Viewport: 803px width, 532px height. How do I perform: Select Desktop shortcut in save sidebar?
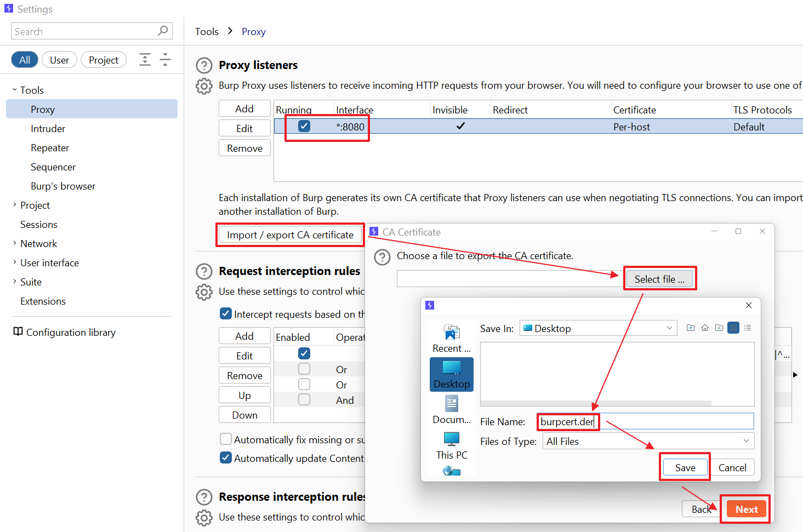tap(452, 375)
